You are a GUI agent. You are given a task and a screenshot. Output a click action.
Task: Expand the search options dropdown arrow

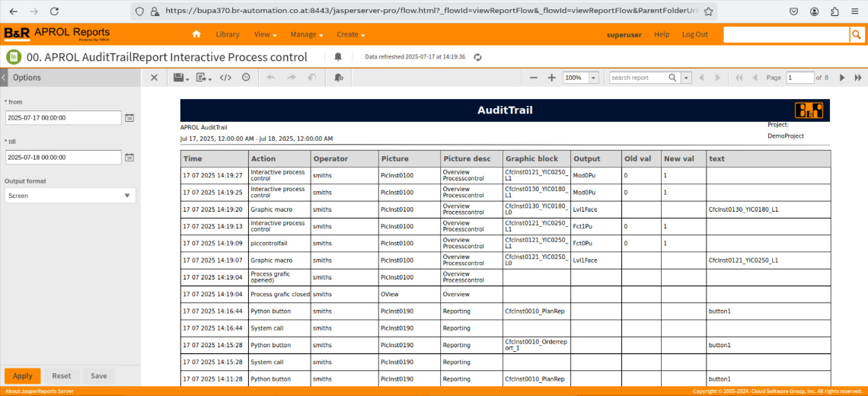tap(686, 78)
